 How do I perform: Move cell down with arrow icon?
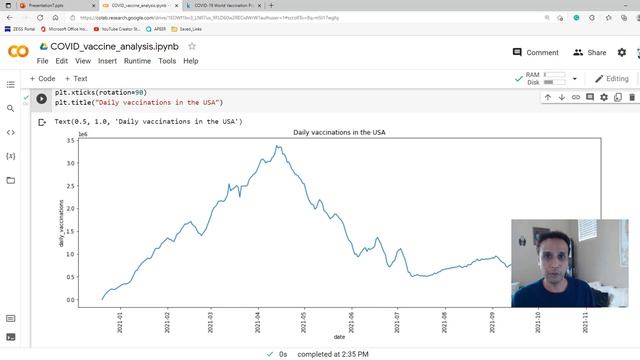562,97
